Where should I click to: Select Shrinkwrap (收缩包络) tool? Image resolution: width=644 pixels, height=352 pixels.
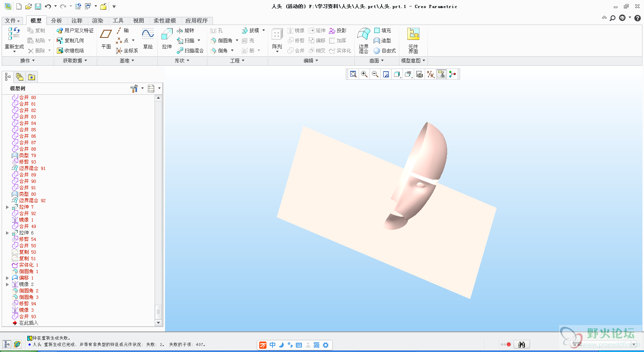(x=70, y=51)
